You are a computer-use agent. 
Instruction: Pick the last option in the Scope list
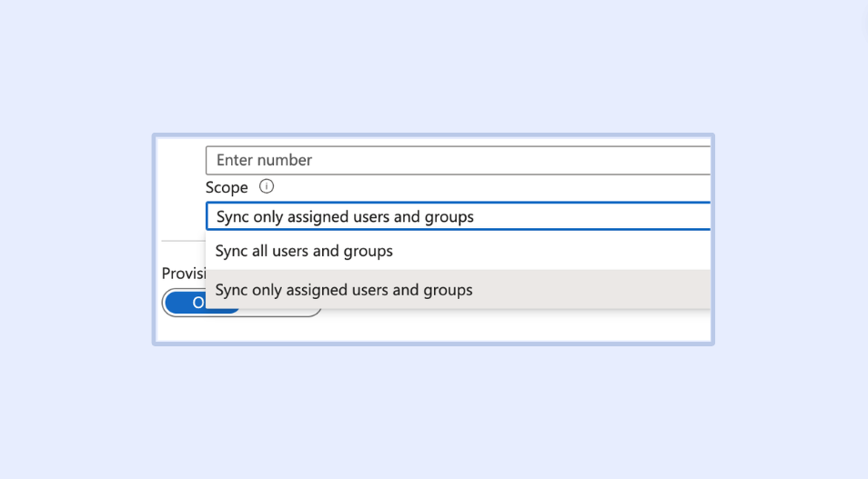coord(344,290)
